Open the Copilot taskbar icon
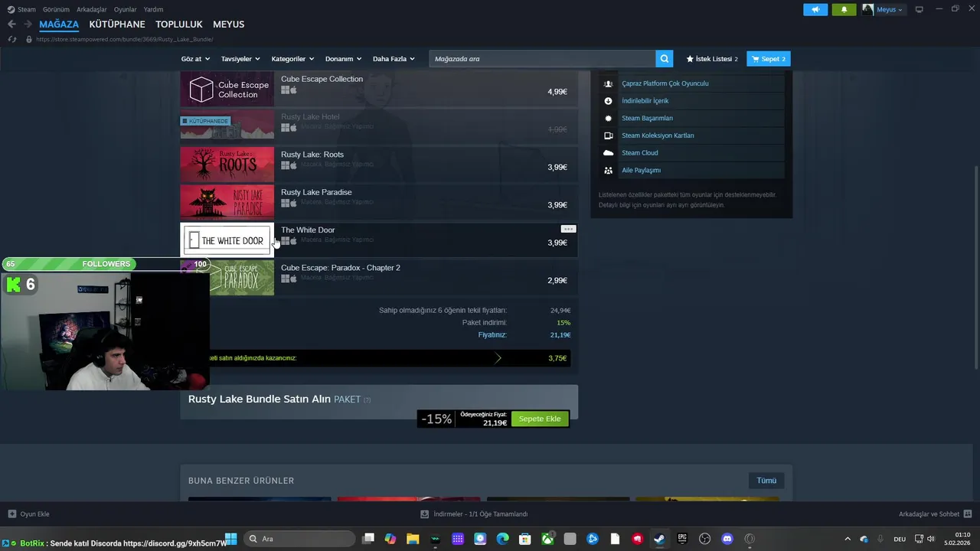Screen dimensions: 980x551 390,539
